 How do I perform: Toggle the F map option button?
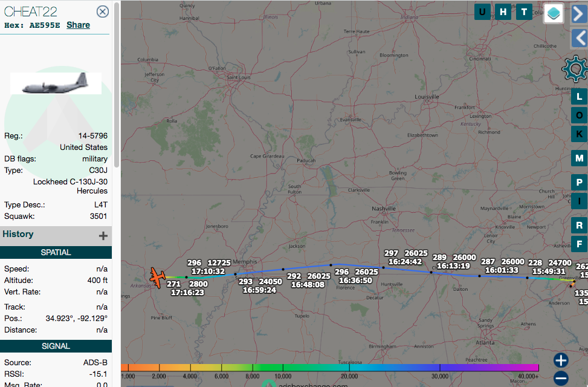(580, 244)
